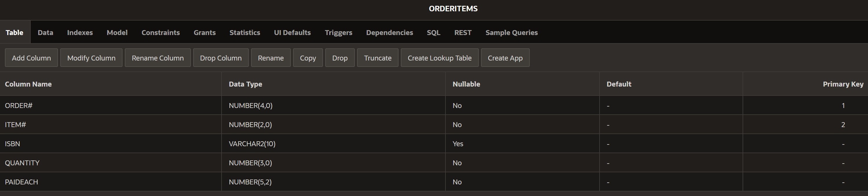Viewport: 868px width, 196px height.
Task: Open the Data tab
Action: [x=45, y=32]
